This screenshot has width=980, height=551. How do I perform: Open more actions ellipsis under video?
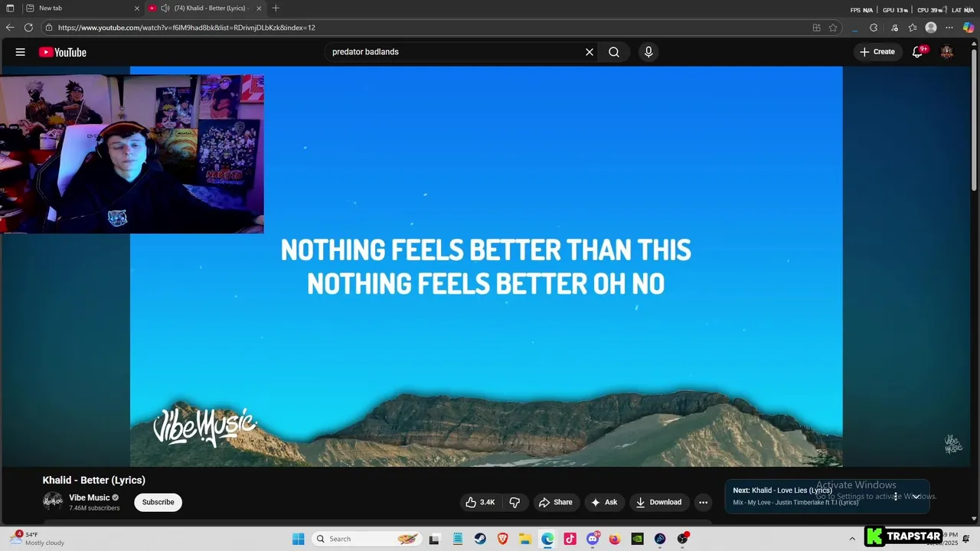(703, 502)
